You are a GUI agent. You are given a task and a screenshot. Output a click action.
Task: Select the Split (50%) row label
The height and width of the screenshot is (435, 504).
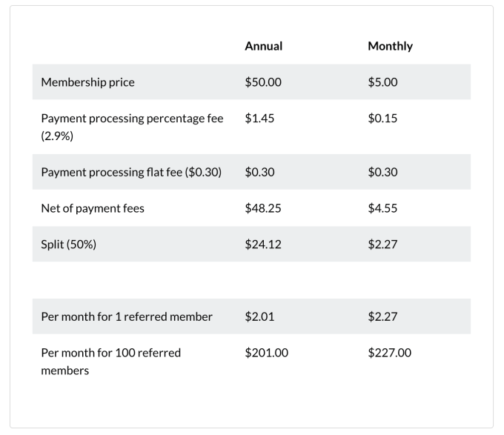pos(68,245)
